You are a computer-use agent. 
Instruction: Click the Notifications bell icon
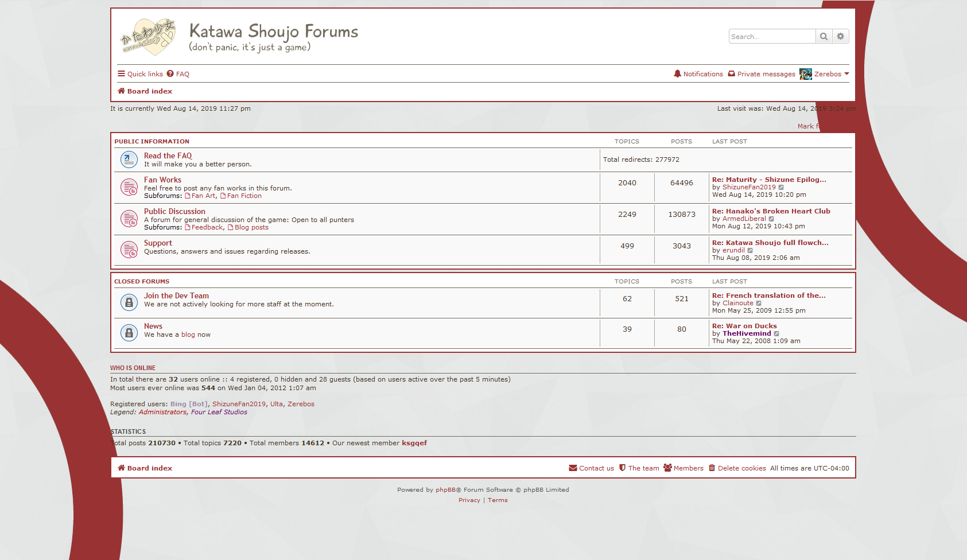[678, 73]
